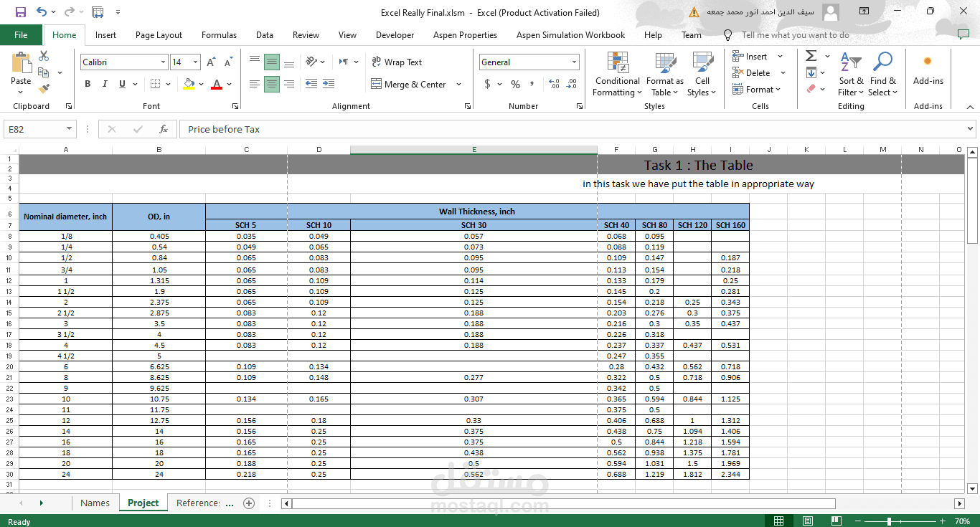The width and height of the screenshot is (980, 527).
Task: Select the Format Painter brush
Action: tap(44, 89)
